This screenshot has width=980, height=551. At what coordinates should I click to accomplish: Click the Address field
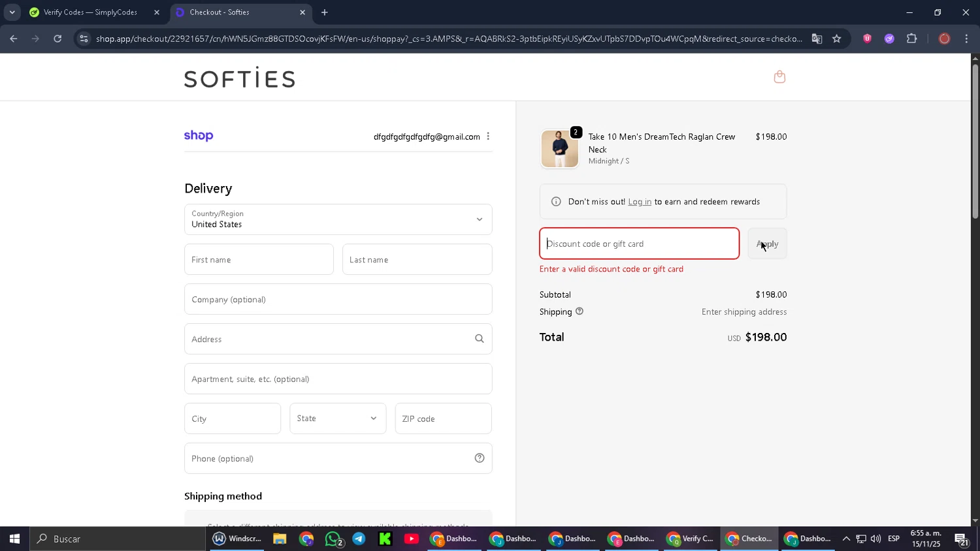[x=338, y=339]
